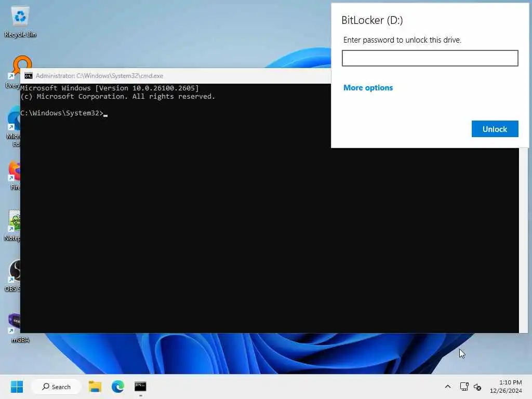Click the Unlock button
Viewport: 532px width, 399px height.
(495, 129)
